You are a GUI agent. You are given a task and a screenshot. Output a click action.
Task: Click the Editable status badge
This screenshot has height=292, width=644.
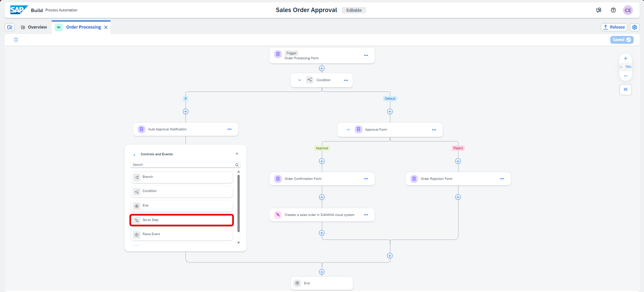[354, 10]
